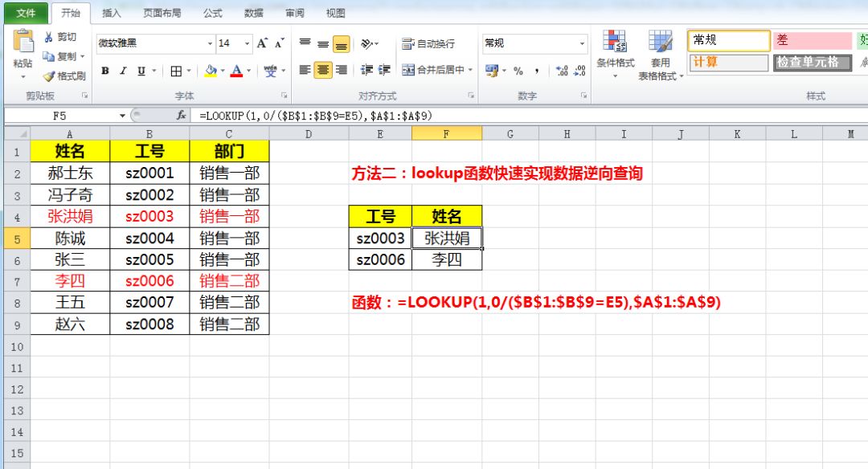Decrease font size with small A
Screen dimensions: 868x469
point(280,43)
